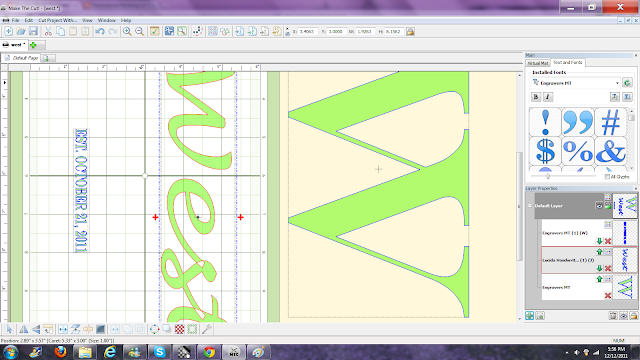640x360 pixels.
Task: Adjust the glyph size slider handle
Action: [548, 176]
